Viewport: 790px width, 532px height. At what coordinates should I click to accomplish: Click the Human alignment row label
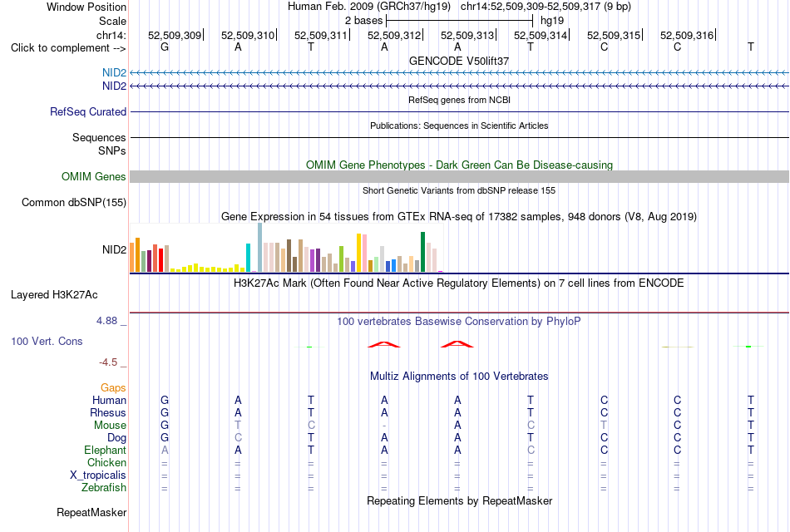(109, 401)
